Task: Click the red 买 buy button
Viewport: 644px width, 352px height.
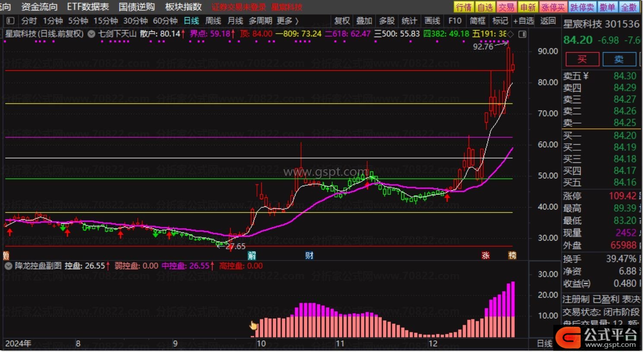Action: tap(583, 59)
